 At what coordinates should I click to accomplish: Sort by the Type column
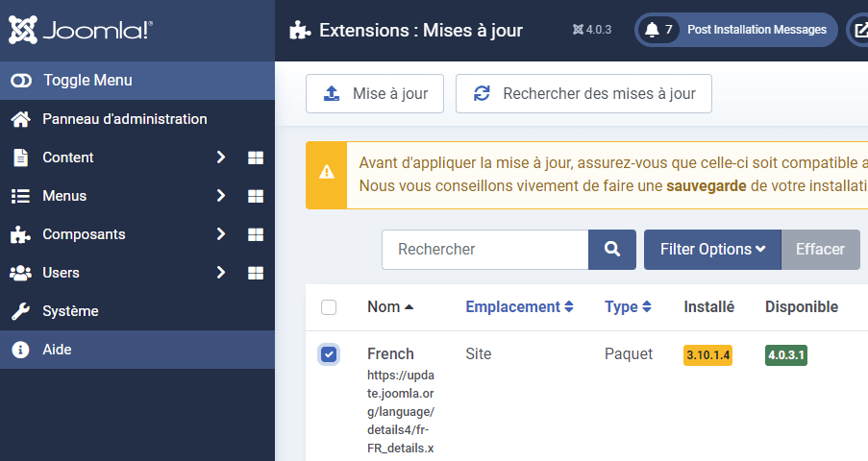(628, 307)
